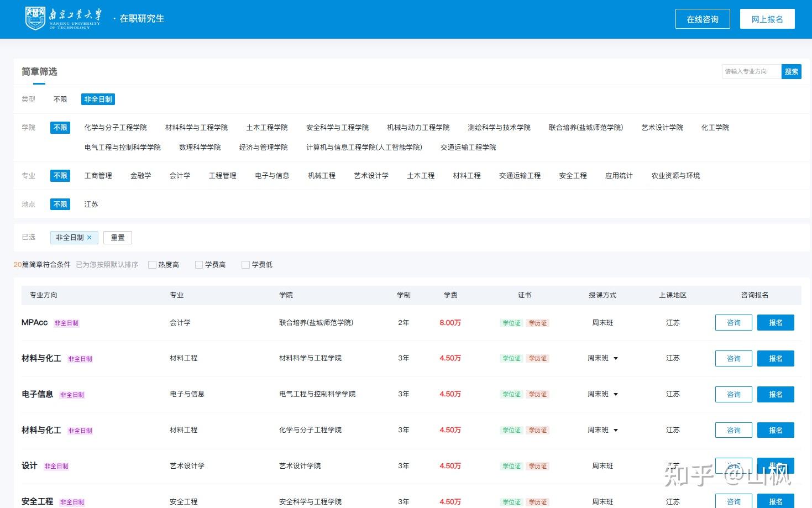Filter by 交通运输工程学院
Screen dimensions: 812x508
[468, 148]
